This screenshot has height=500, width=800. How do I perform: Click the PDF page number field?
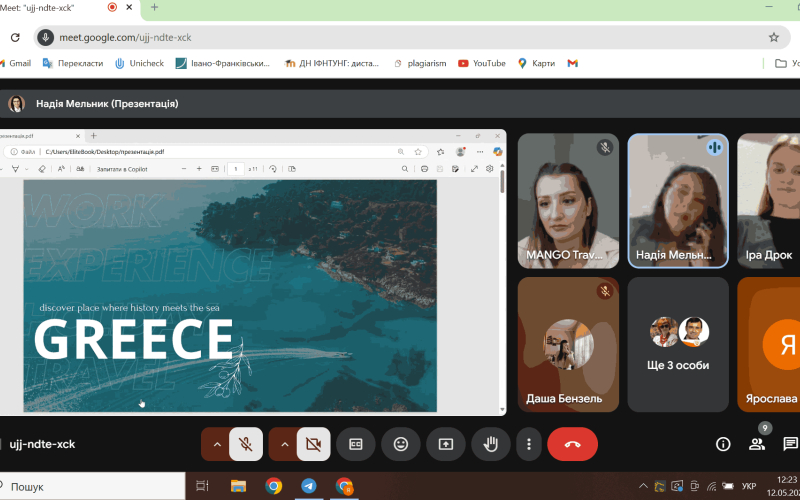click(236, 169)
